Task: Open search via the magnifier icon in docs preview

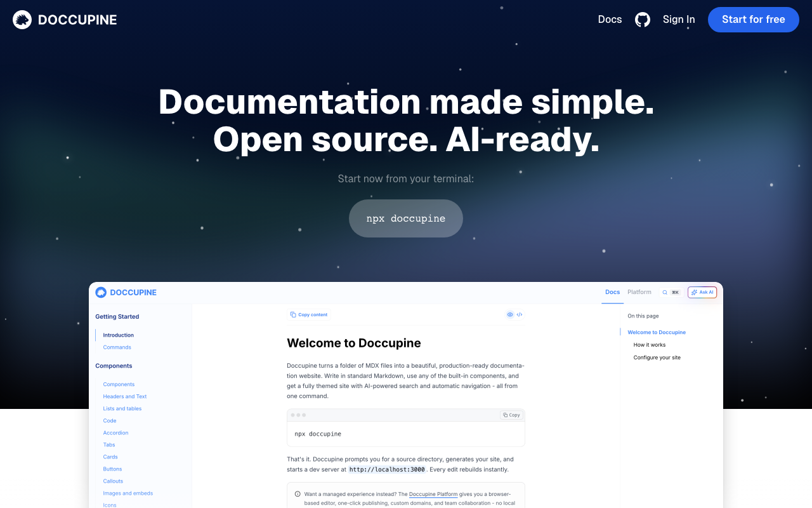Action: (x=665, y=293)
